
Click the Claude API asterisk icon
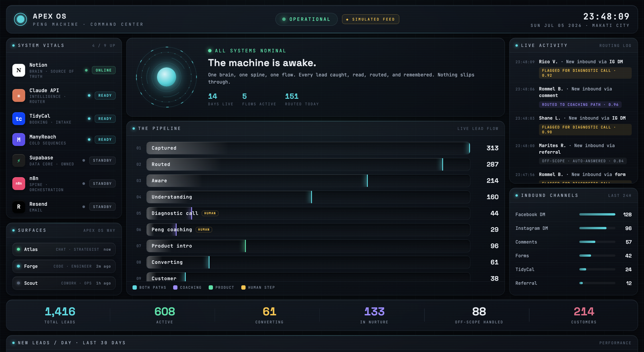point(19,96)
